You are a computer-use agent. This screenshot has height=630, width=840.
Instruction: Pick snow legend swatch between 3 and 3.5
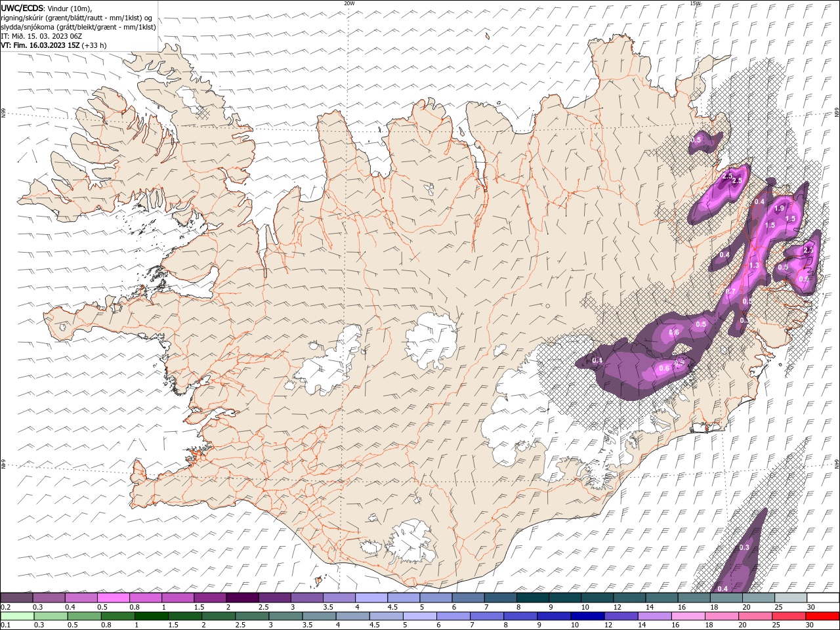(306, 597)
